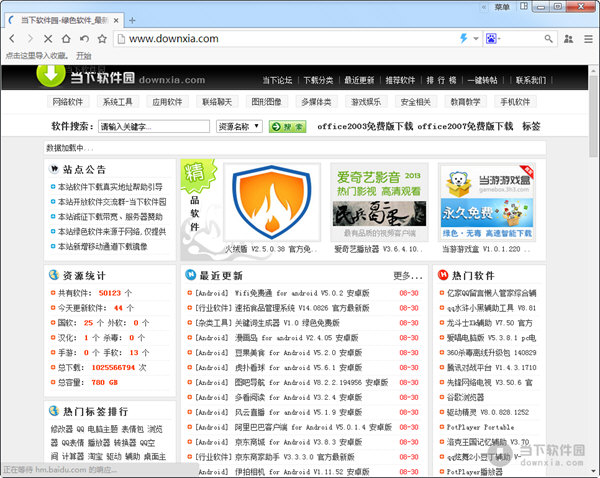Open 下载分类 in the navigation bar

pos(318,80)
